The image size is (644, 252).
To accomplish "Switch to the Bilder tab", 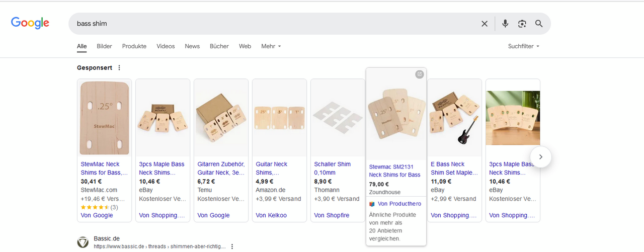I will pyautogui.click(x=104, y=46).
